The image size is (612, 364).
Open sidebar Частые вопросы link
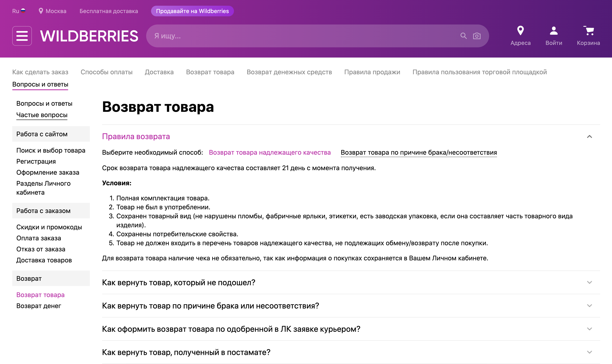point(42,115)
